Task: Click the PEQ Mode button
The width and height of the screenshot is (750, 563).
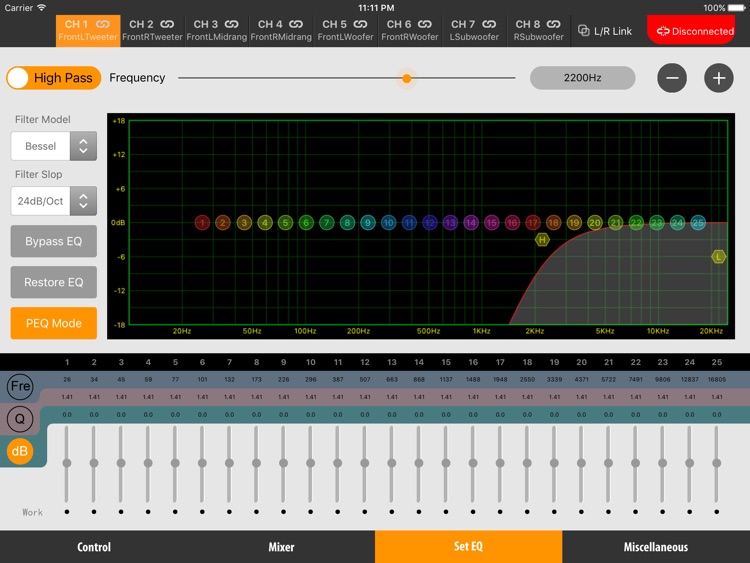Action: (54, 323)
